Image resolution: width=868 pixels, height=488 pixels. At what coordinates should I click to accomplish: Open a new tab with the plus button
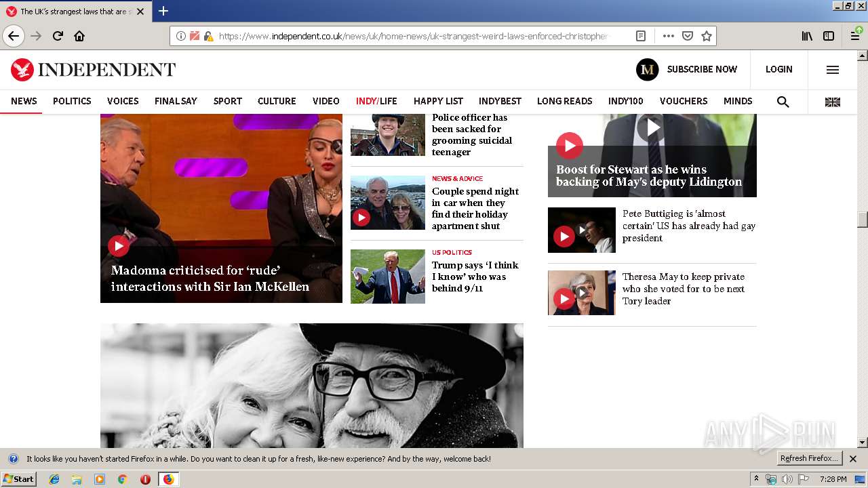[x=163, y=11]
